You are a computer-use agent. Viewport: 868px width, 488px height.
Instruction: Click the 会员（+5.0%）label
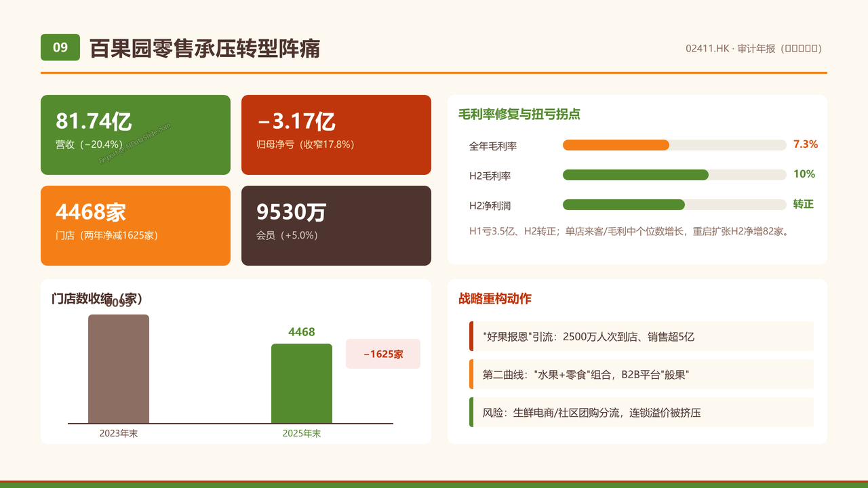pyautogui.click(x=288, y=235)
